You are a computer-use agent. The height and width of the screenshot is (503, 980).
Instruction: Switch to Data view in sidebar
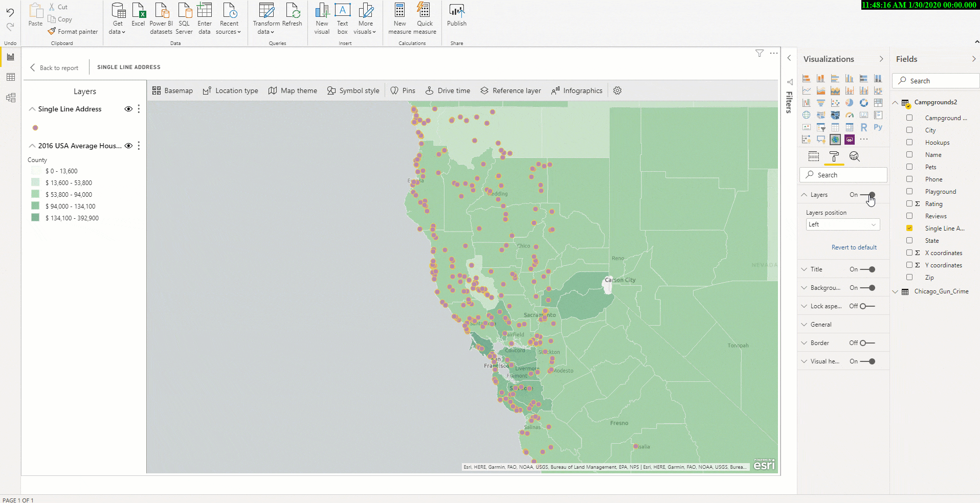coord(11,77)
